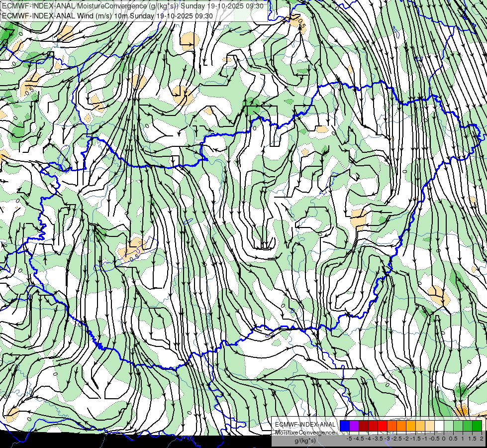The width and height of the screenshot is (487, 448).
Task: Click the g/(kg*s) unit label in legend
Action: coord(305,441)
